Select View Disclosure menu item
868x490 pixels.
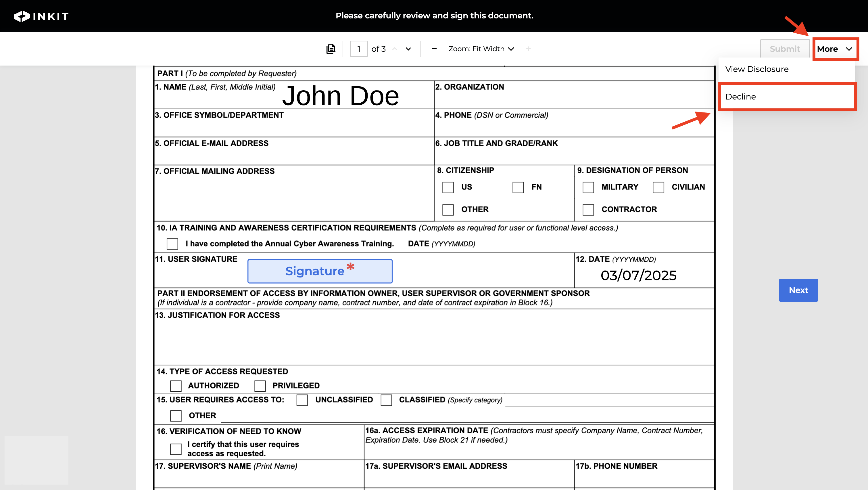point(756,69)
